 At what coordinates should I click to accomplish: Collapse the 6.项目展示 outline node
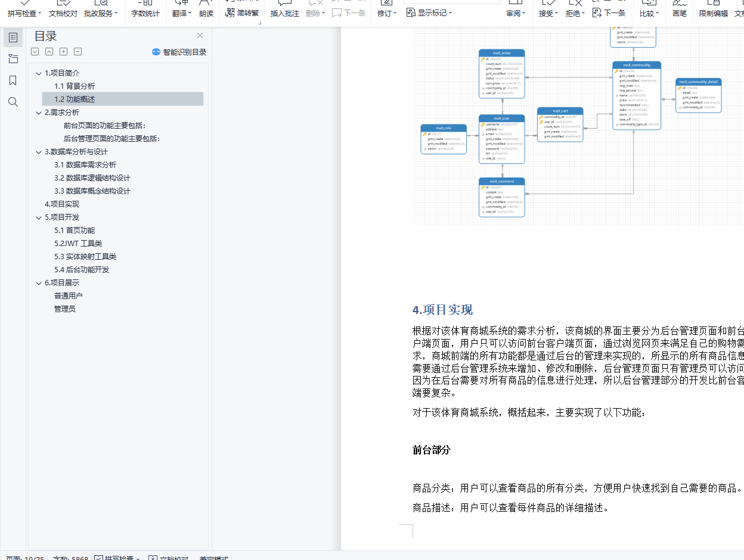click(x=39, y=283)
